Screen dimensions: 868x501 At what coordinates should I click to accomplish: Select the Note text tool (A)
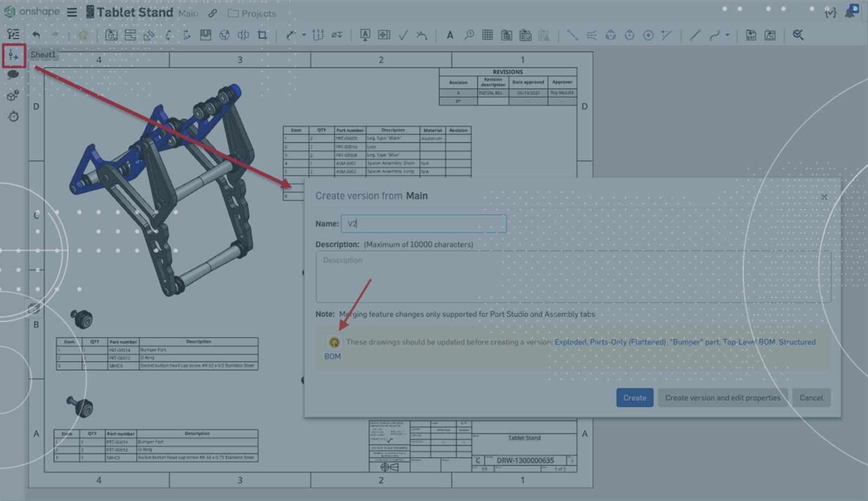(x=450, y=35)
